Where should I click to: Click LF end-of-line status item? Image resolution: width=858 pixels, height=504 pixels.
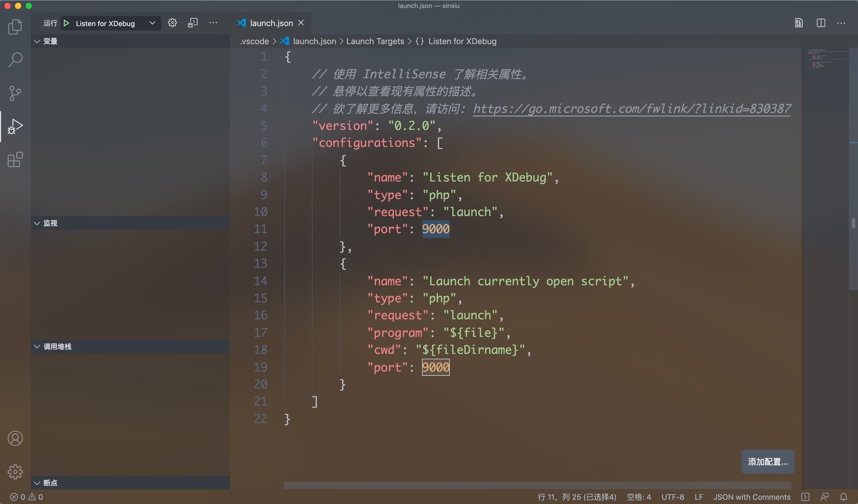click(699, 497)
